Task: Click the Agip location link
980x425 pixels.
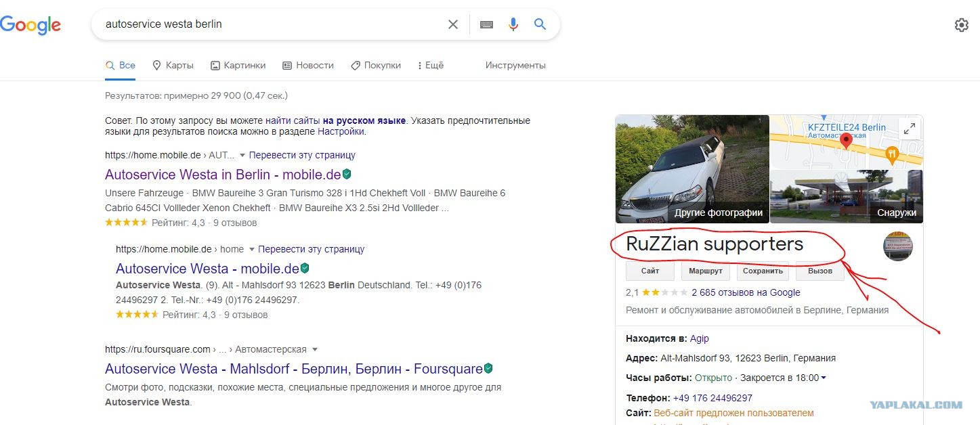Action: pyautogui.click(x=700, y=338)
